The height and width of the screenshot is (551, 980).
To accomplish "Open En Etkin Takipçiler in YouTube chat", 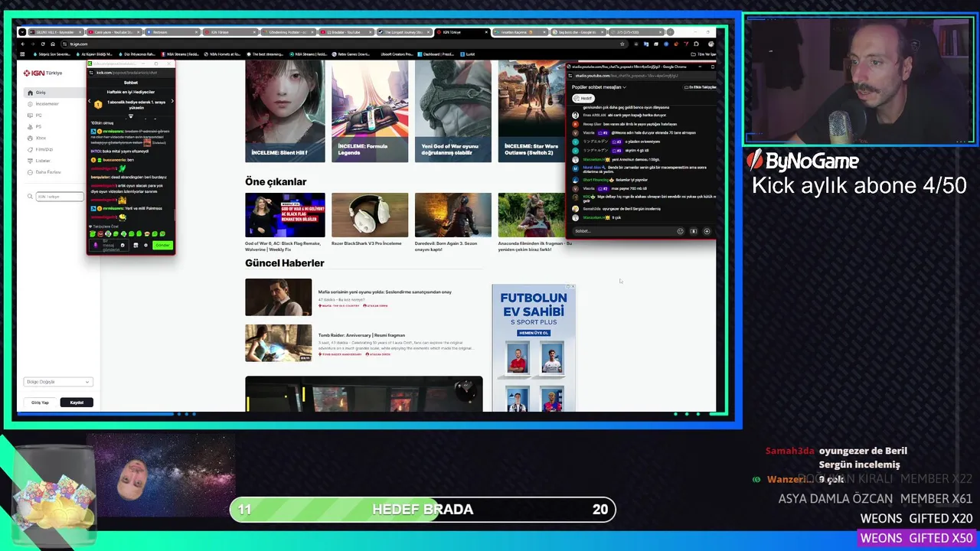I will (701, 87).
